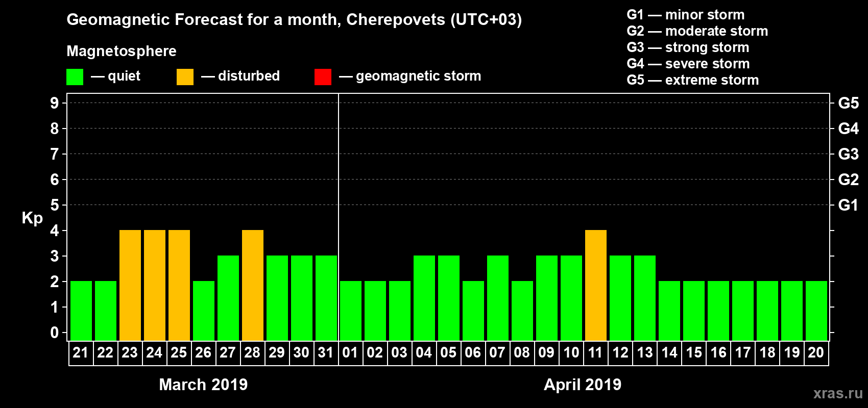Screen dimensions: 868x408
Task: Select the orange bar for April 11
Action: coord(596,285)
